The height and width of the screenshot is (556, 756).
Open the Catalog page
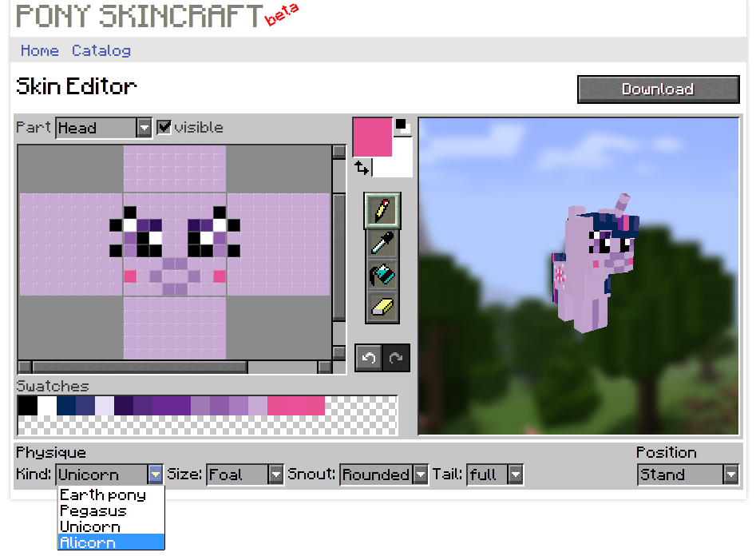coord(101,50)
